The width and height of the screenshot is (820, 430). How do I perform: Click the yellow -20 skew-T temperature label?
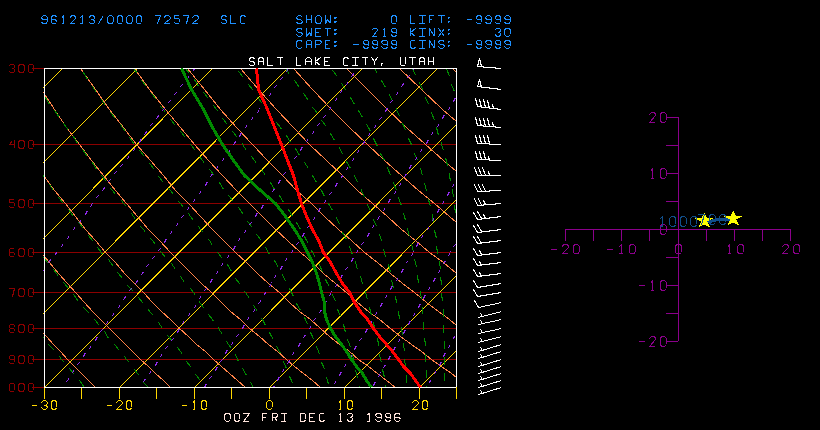[120, 405]
